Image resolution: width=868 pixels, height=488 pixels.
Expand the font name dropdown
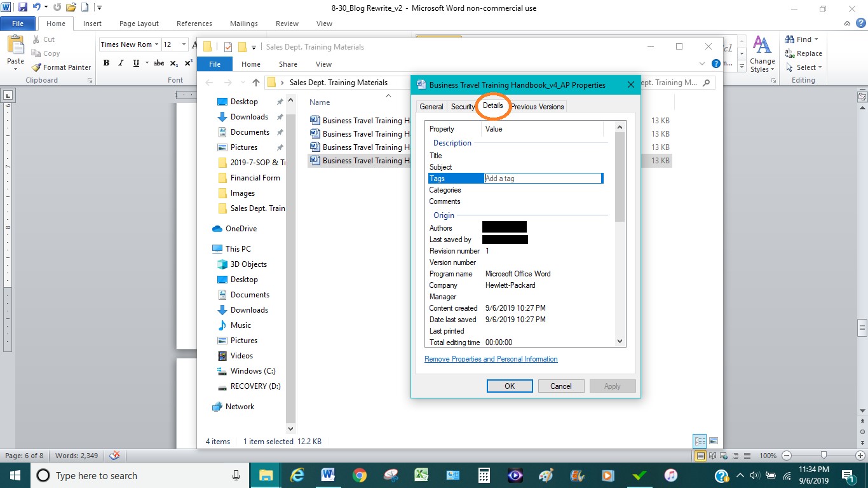click(156, 44)
